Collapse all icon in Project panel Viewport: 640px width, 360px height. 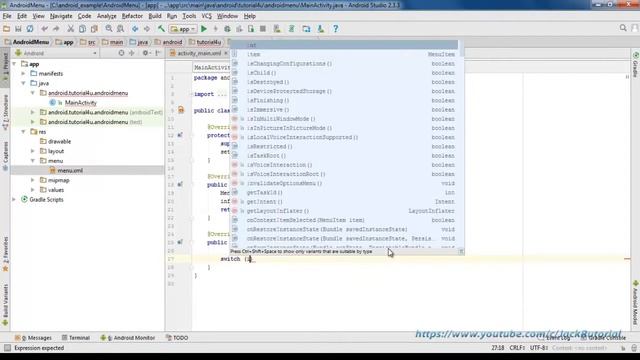coord(131,53)
